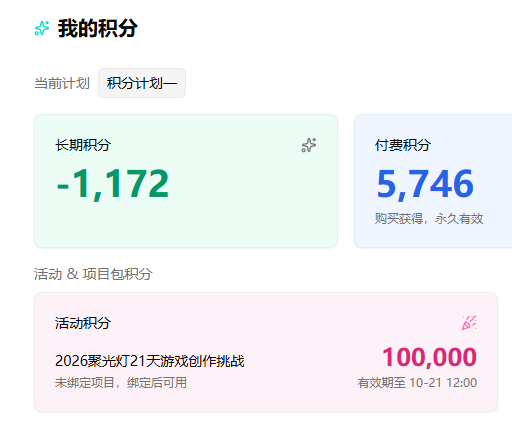The height and width of the screenshot is (426, 512).
Task: Click the 5,746 points value
Action: pos(425,184)
